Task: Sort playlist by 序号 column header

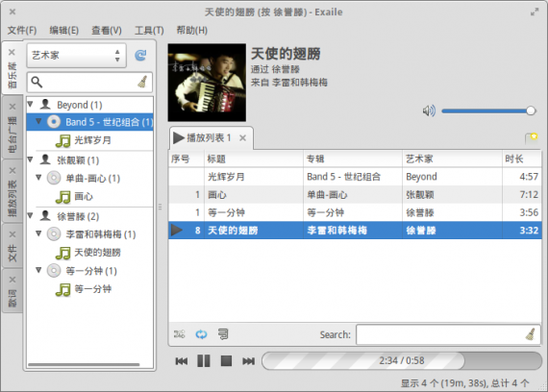Action: (x=187, y=159)
